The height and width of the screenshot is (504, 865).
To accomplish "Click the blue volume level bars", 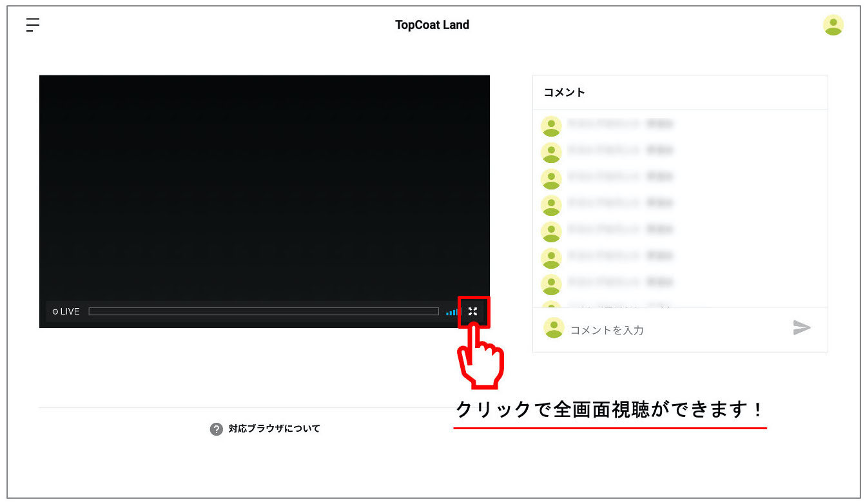I will click(451, 312).
